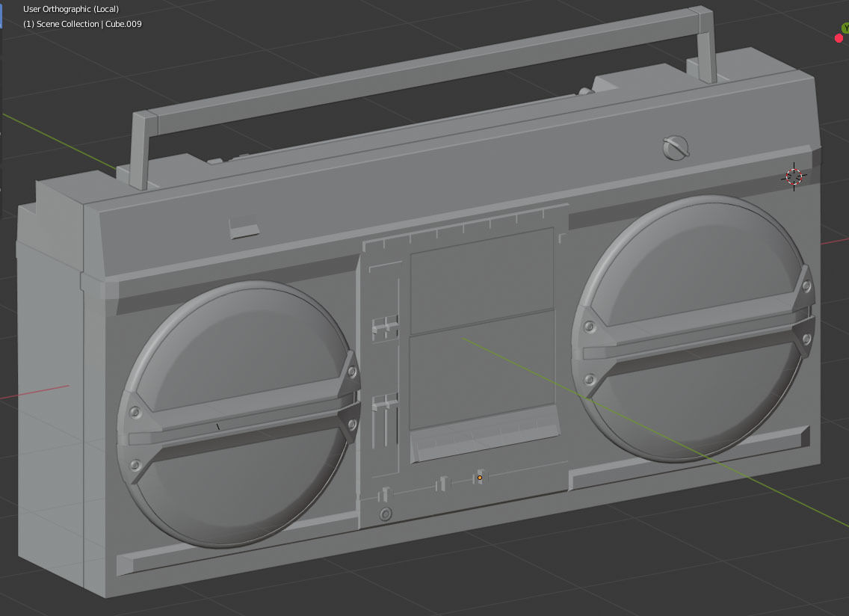This screenshot has height=616, width=849.
Task: Select the cassette door window in the center
Action: (x=482, y=329)
